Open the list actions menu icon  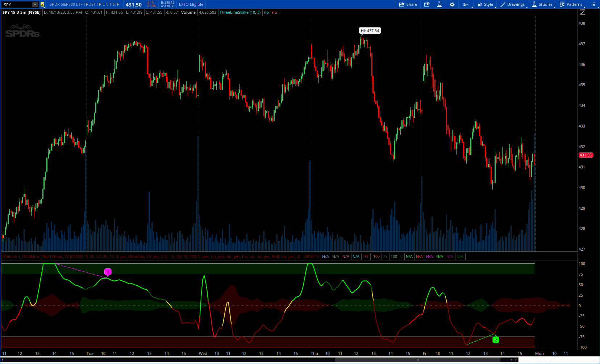(x=593, y=4)
